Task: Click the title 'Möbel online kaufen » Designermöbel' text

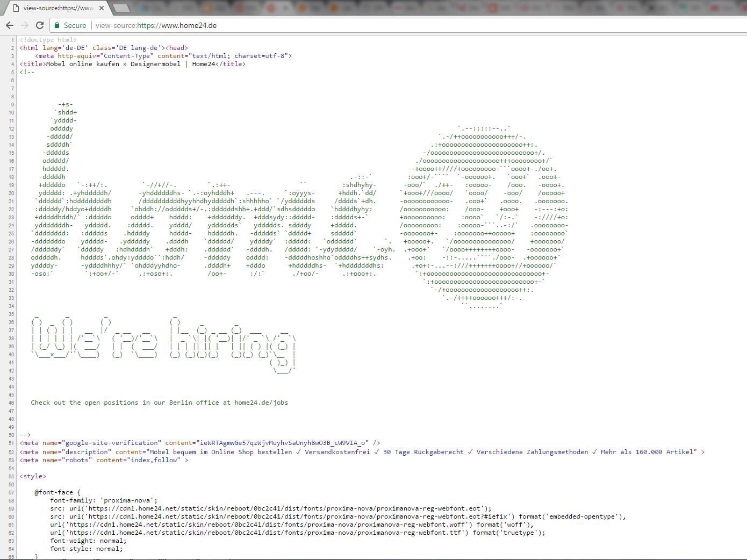Action: [x=115, y=64]
